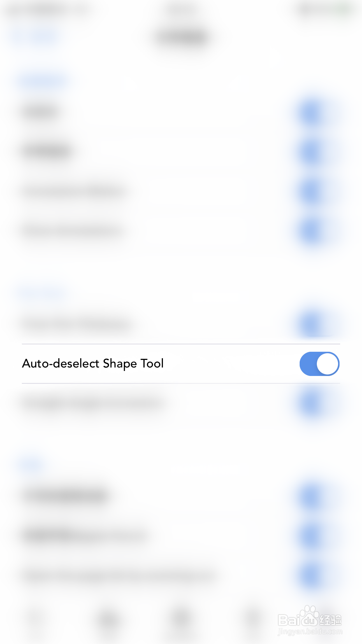Image resolution: width=362 pixels, height=644 pixels.
Task: Select the Auto-deselect Shape Tool label text
Action: [93, 364]
